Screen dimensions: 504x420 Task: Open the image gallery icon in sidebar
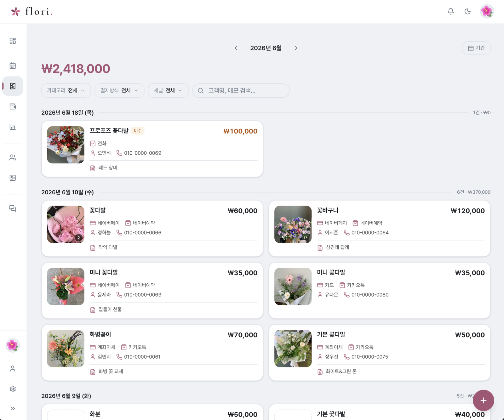click(x=13, y=178)
